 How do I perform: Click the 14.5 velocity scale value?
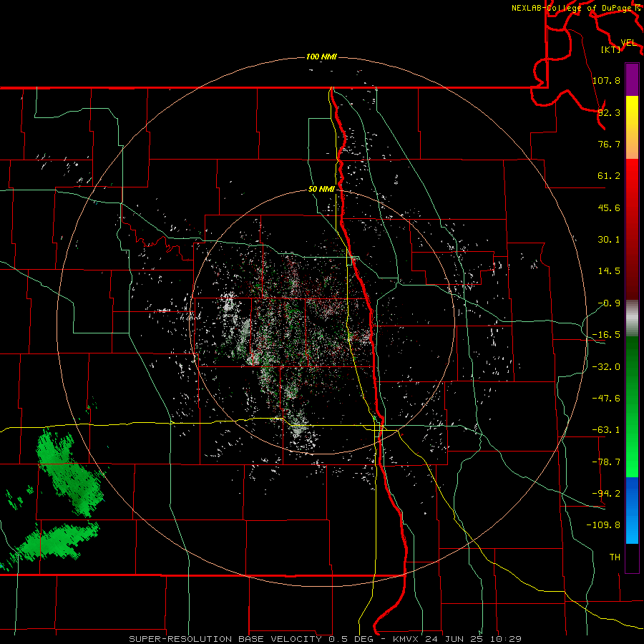point(609,271)
